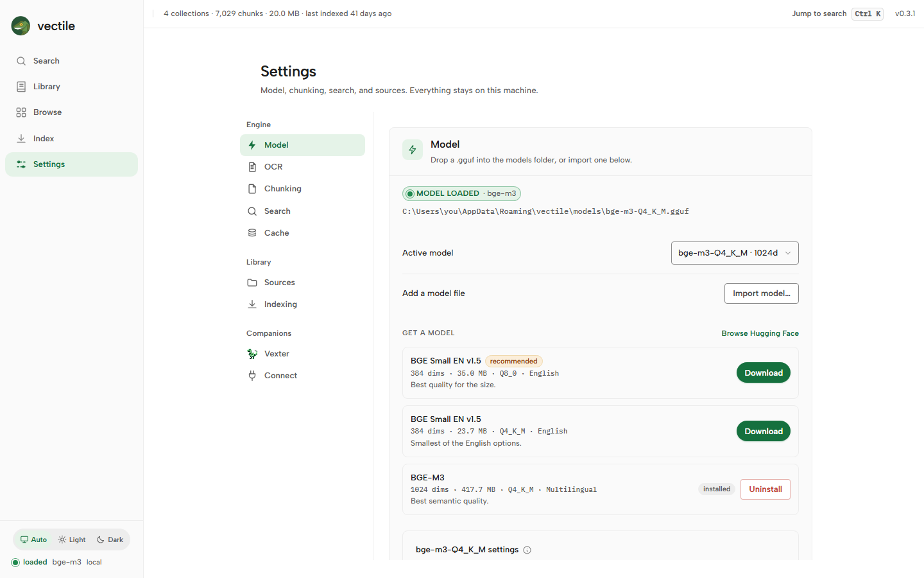Open the Browse Hugging Face link
This screenshot has width=924, height=578.
point(760,333)
